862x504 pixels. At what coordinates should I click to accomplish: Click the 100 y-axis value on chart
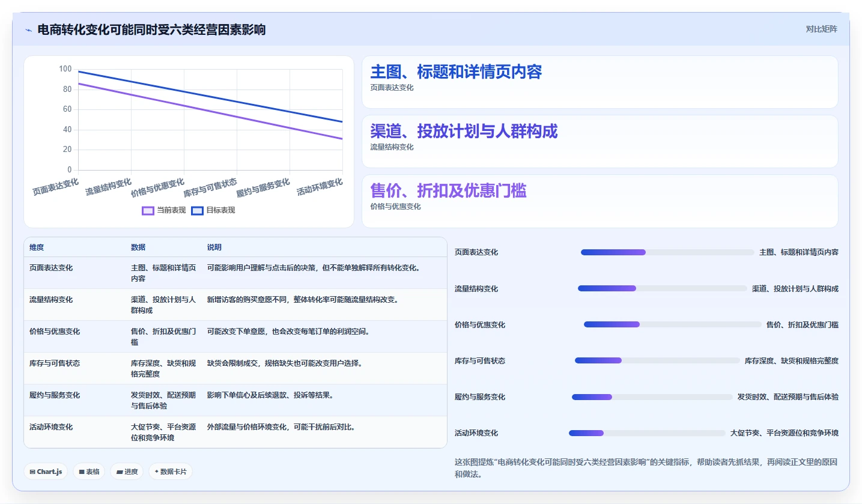65,69
